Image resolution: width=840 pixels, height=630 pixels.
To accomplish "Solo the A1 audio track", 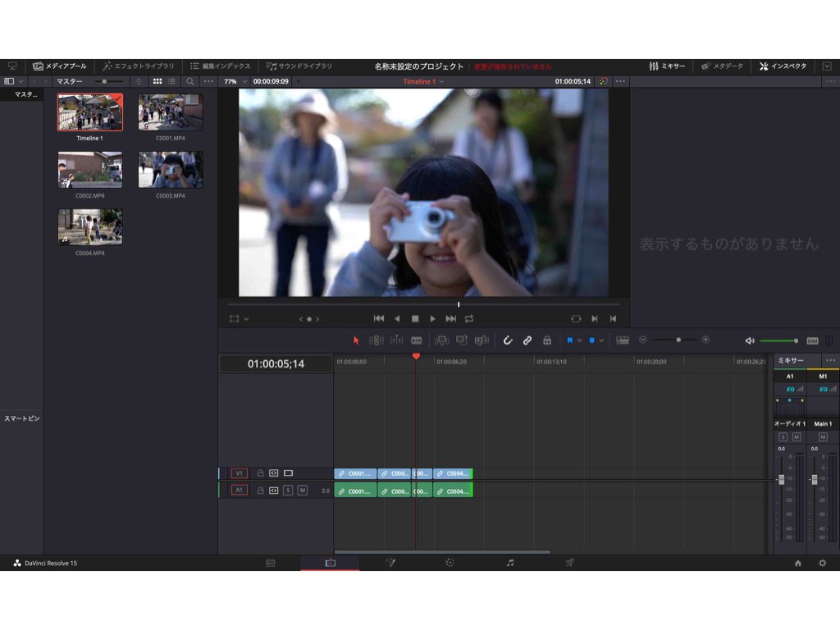I will click(288, 491).
